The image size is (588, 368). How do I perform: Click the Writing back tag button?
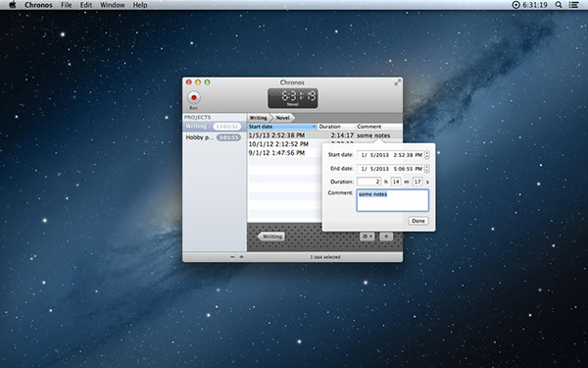271,237
